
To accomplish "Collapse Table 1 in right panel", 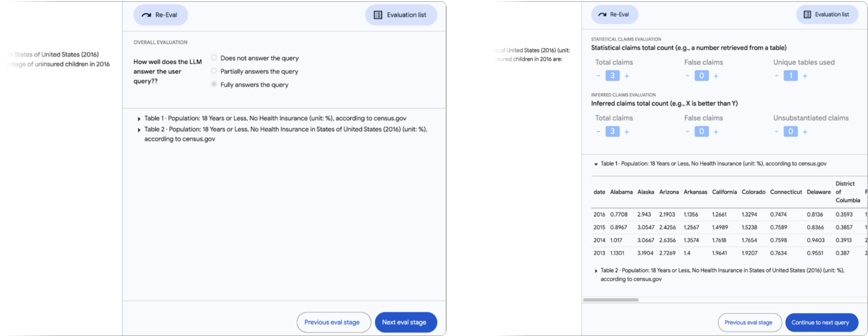I will (596, 164).
